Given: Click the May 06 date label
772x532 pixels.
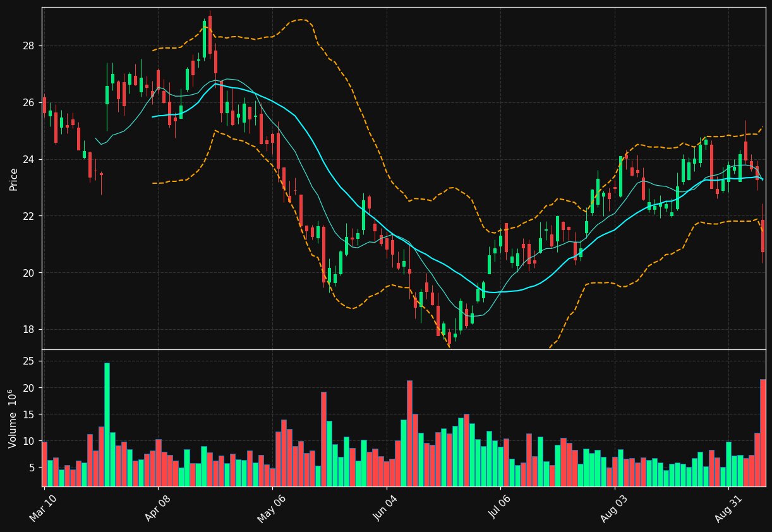Looking at the screenshot, I should 272,508.
